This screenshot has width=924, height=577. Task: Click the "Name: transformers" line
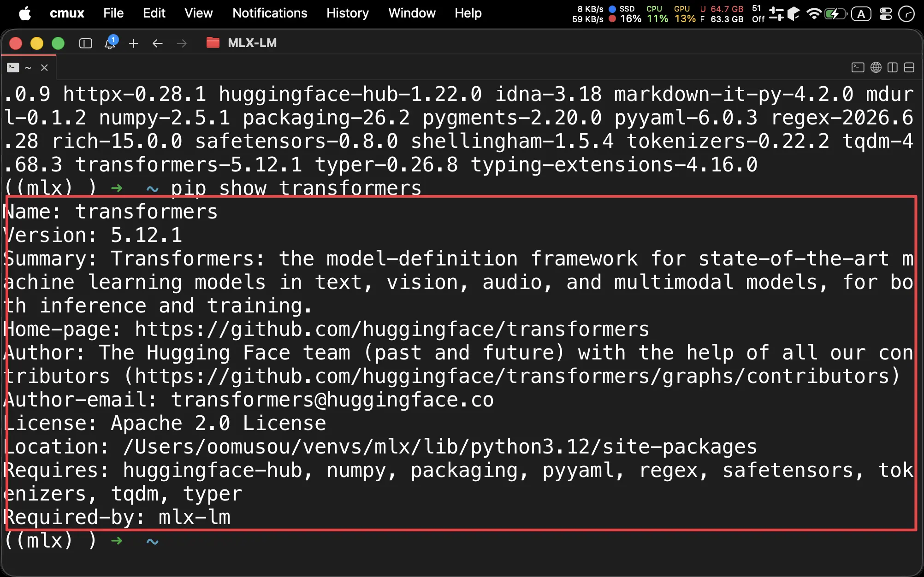coord(110,212)
